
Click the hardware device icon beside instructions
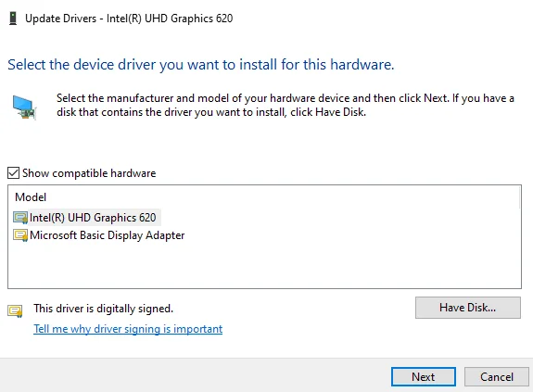tap(24, 107)
